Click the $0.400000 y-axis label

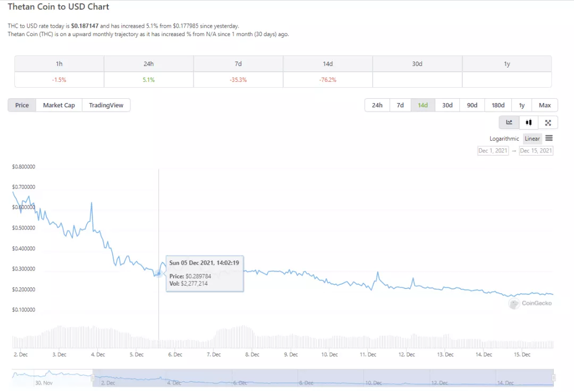click(23, 249)
